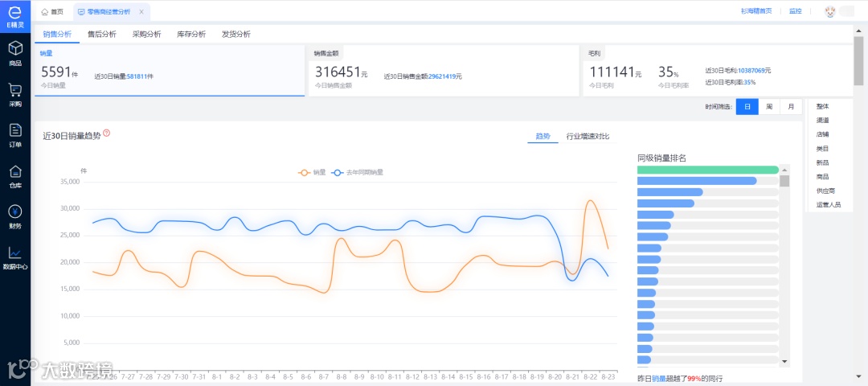Viewport: 868px width, 386px height.
Task: Switch to the 行业增速对比 tab
Action: coord(588,136)
